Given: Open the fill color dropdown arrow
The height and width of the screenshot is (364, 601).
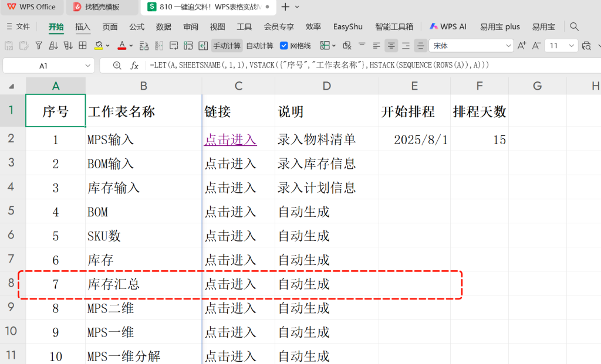Looking at the screenshot, I should 108,46.
